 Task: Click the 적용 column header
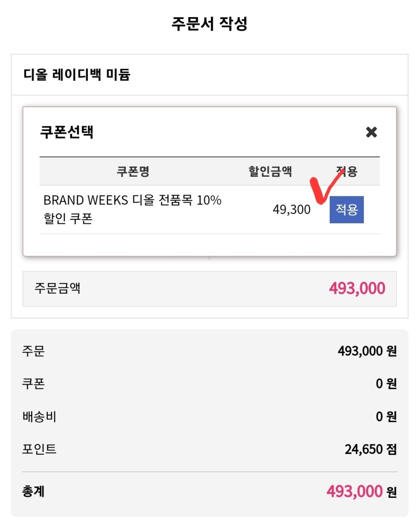[346, 171]
